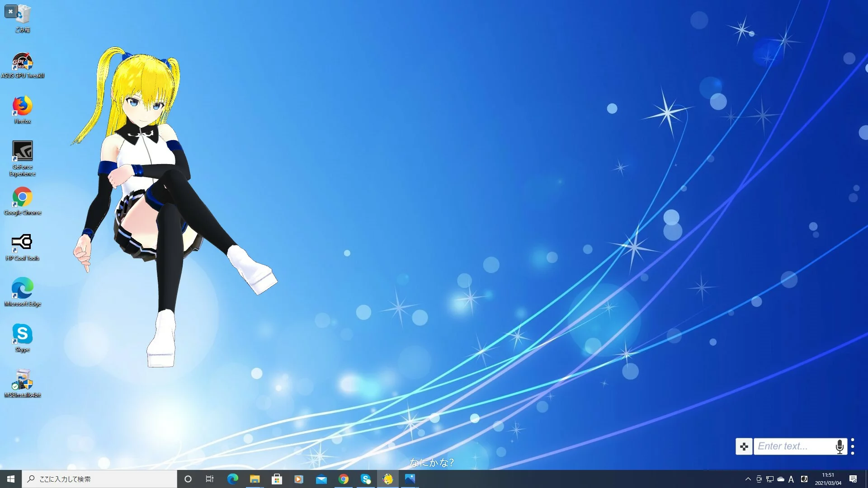Image resolution: width=868 pixels, height=488 pixels.
Task: Open the media player icon in the taskbar
Action: click(x=299, y=479)
